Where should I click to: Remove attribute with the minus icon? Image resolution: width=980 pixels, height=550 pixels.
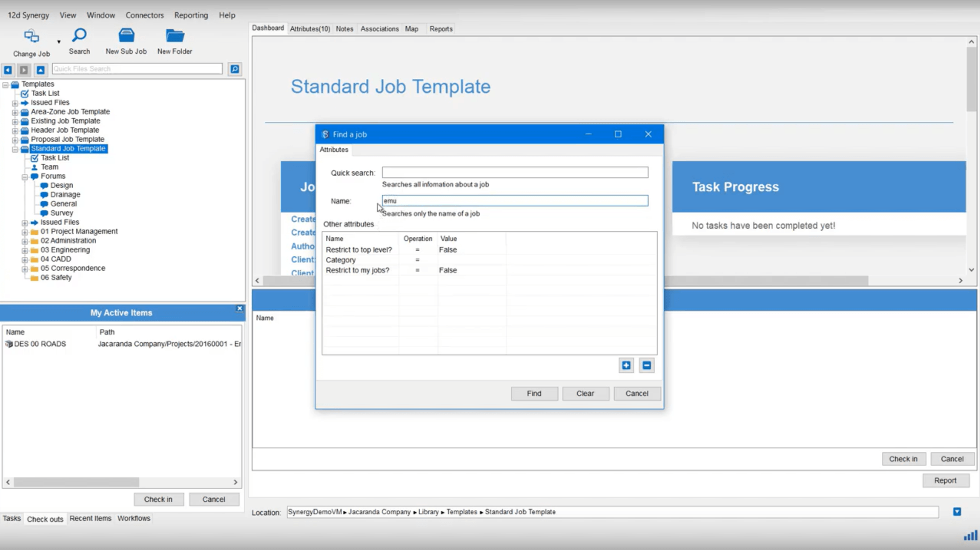click(646, 365)
